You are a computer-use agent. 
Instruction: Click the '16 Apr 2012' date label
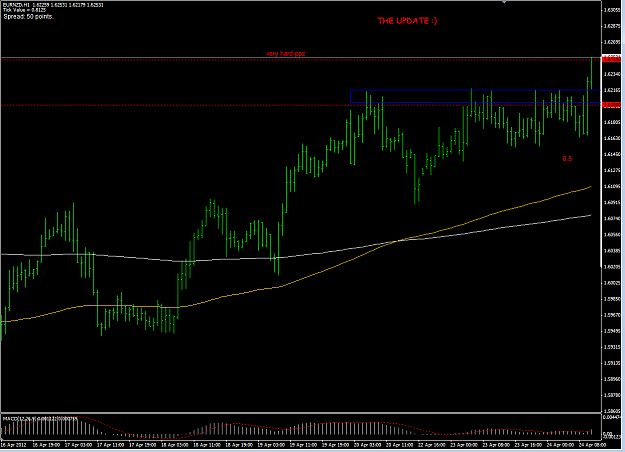click(14, 445)
